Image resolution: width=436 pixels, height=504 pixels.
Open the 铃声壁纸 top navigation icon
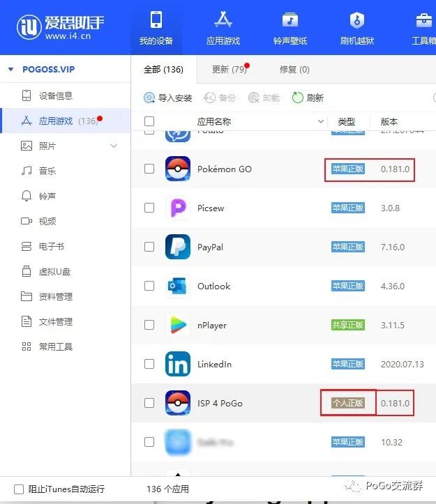(x=290, y=28)
